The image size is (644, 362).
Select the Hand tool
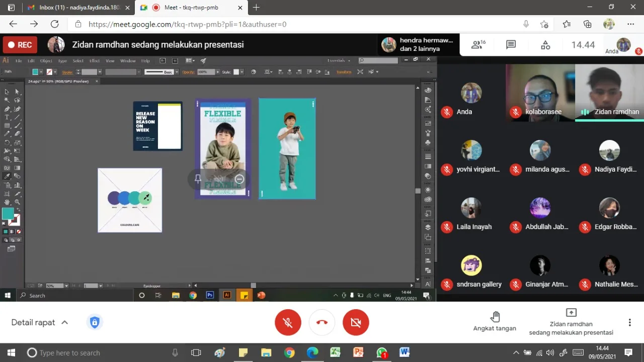point(7,202)
